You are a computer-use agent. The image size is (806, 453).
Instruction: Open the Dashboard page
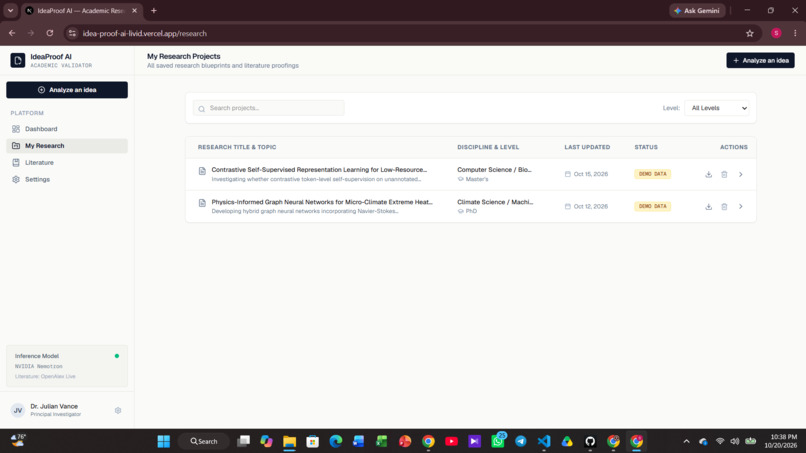click(67, 129)
